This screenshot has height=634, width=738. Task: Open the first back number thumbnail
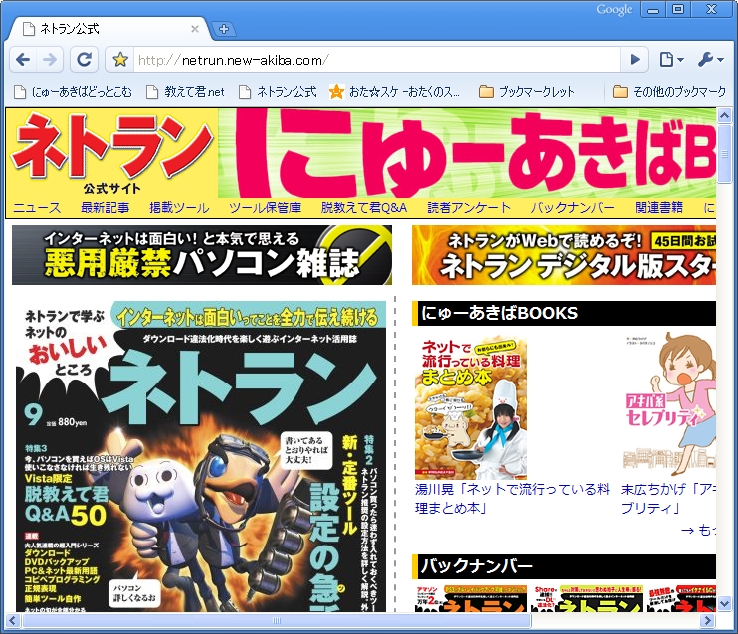[x=471, y=598]
